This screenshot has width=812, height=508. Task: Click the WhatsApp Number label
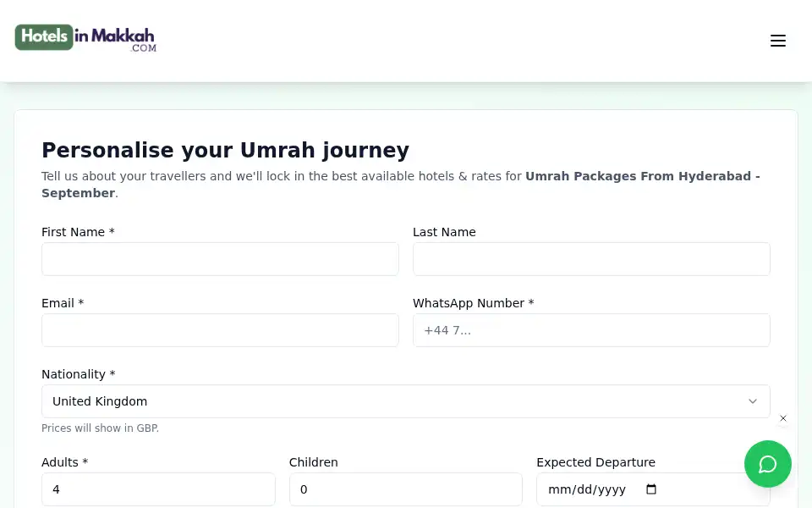[x=473, y=303]
